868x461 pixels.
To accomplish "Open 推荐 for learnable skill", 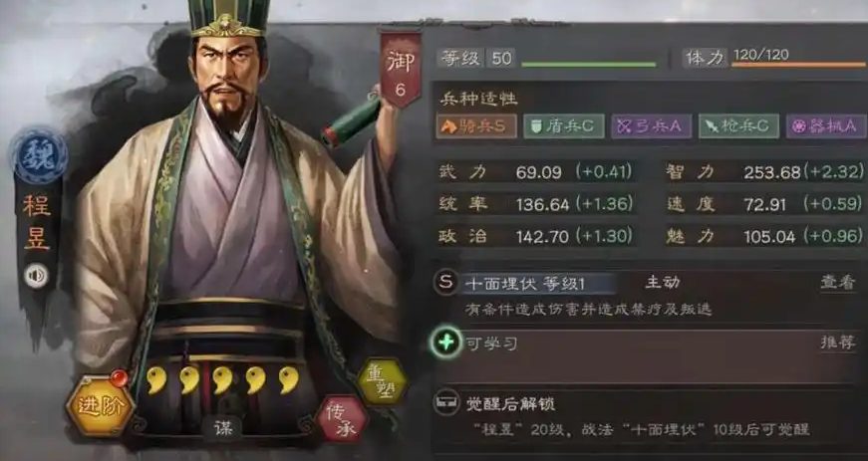I will tap(837, 343).
